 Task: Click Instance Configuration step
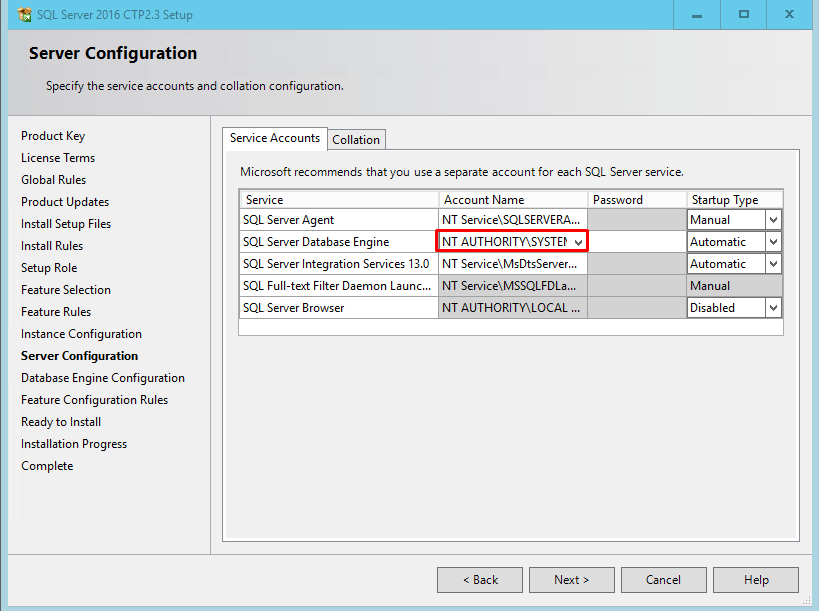(81, 334)
